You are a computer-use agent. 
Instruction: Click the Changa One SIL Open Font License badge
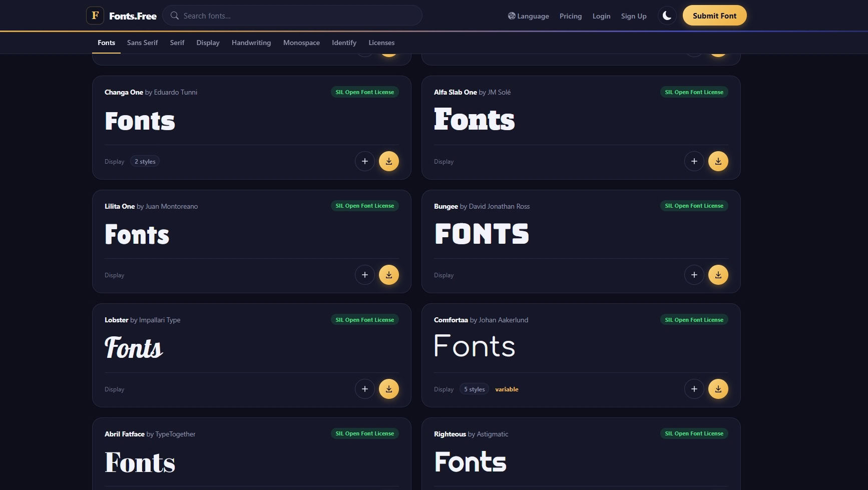tap(364, 92)
